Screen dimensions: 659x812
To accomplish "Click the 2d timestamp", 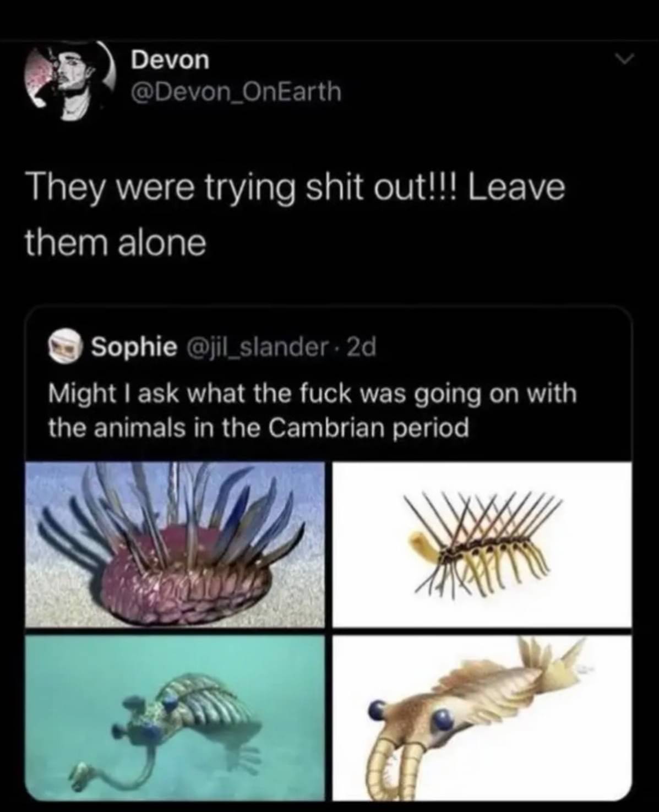I will pos(364,347).
